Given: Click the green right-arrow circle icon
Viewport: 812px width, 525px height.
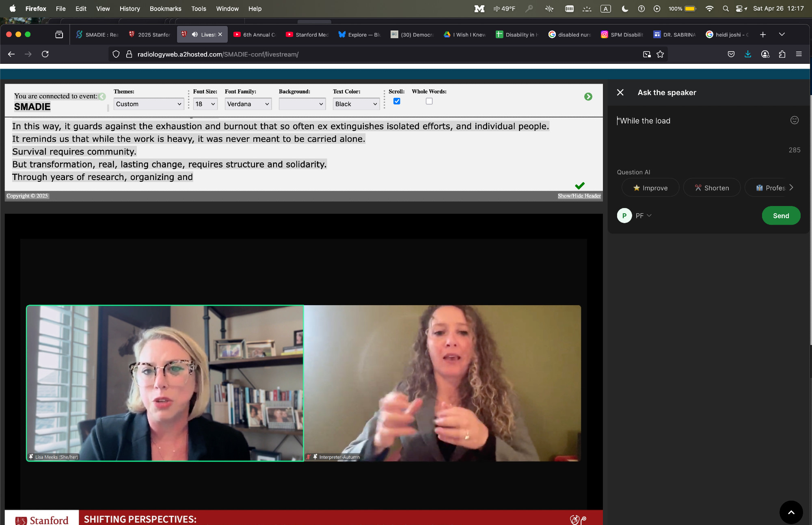Looking at the screenshot, I should pyautogui.click(x=588, y=97).
